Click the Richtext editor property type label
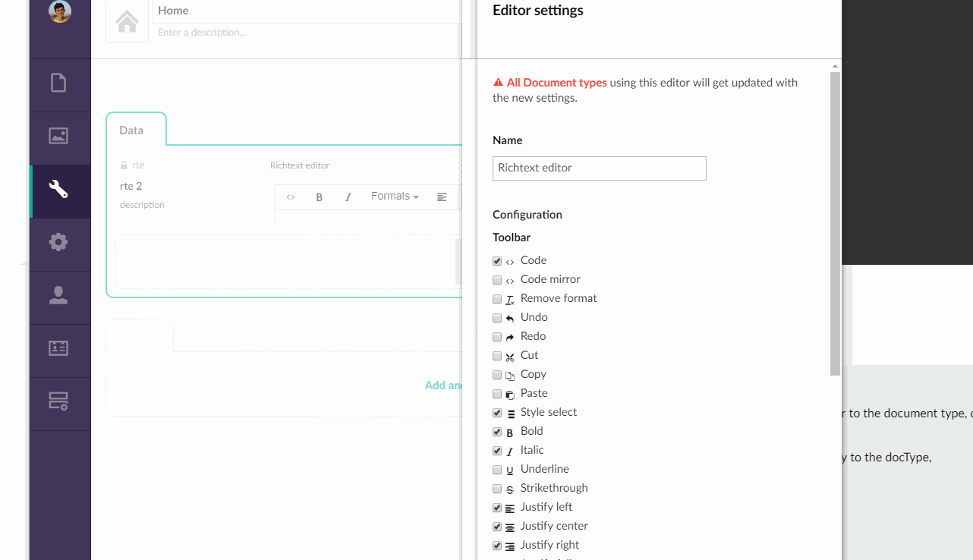This screenshot has height=560, width=973. (x=300, y=165)
